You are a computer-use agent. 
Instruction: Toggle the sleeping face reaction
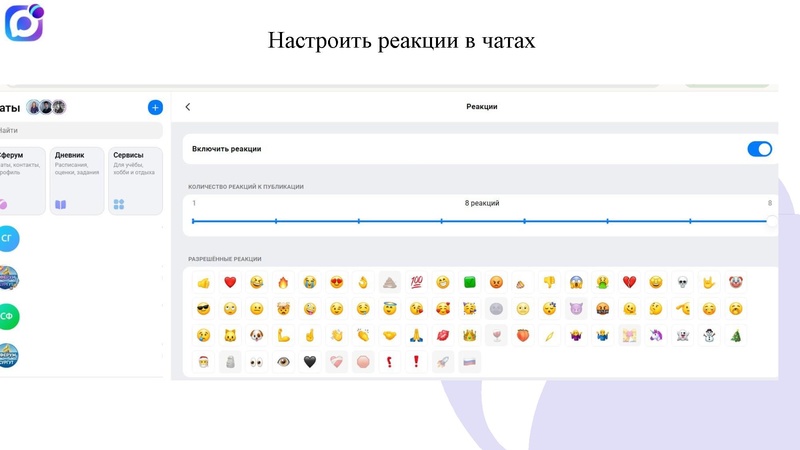pos(549,309)
